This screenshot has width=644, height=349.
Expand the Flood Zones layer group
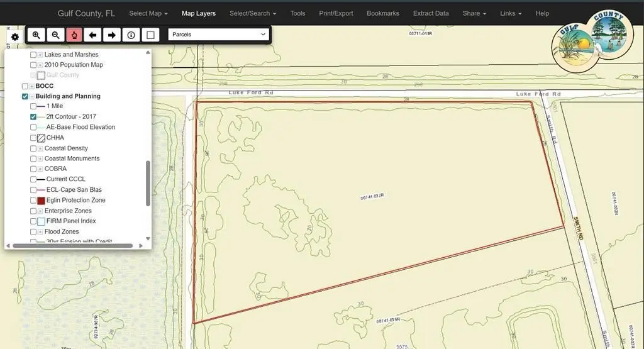40,232
